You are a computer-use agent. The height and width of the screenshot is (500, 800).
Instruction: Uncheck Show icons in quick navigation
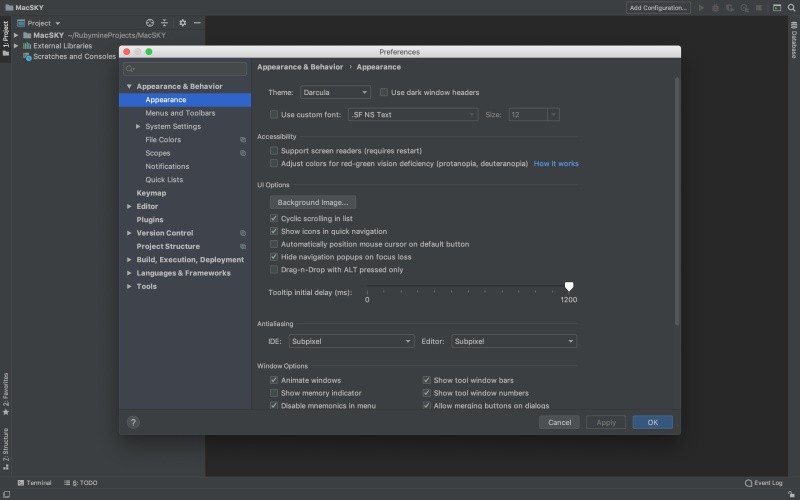click(274, 231)
